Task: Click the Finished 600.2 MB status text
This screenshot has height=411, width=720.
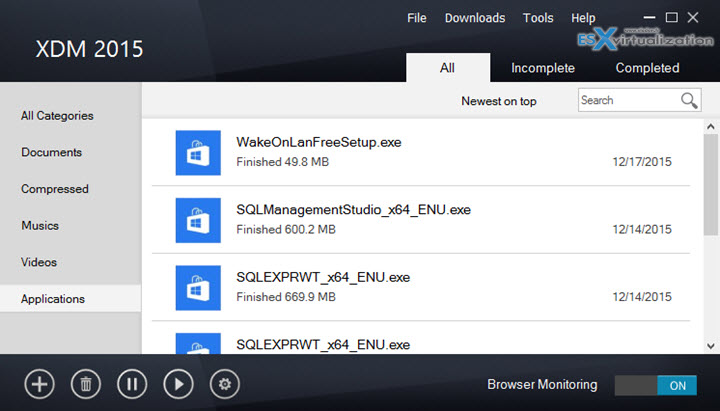Action: 286,229
